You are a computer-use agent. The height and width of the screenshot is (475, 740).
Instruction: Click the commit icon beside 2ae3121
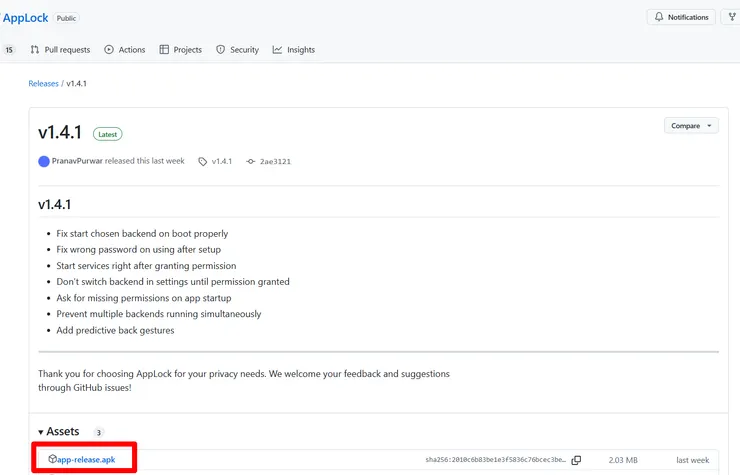click(250, 161)
